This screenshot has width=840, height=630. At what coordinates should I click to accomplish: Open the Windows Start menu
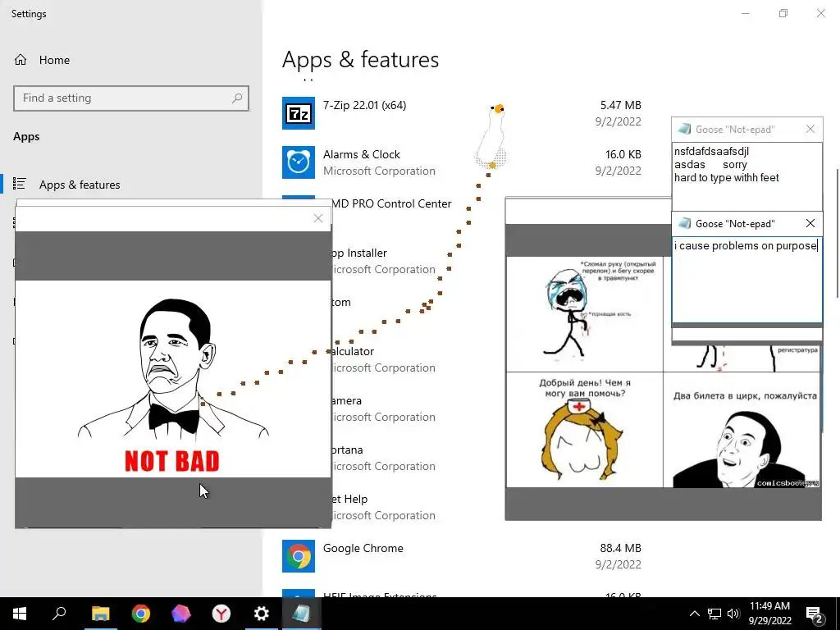pyautogui.click(x=20, y=614)
